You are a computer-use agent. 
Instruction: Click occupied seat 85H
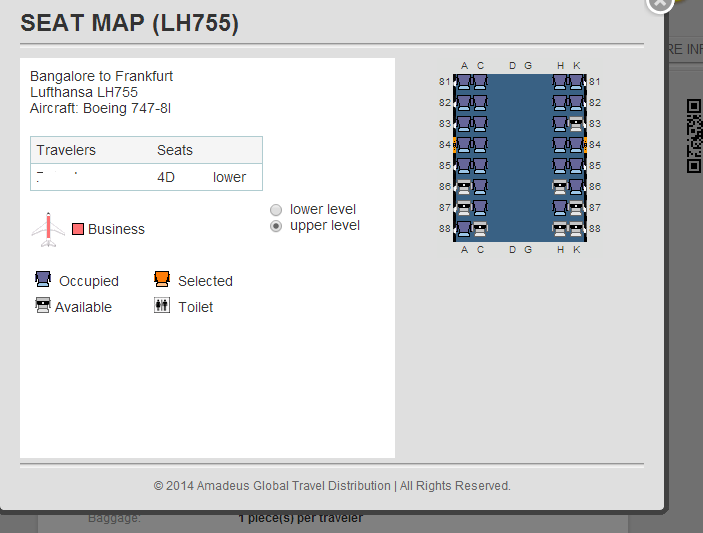click(560, 166)
